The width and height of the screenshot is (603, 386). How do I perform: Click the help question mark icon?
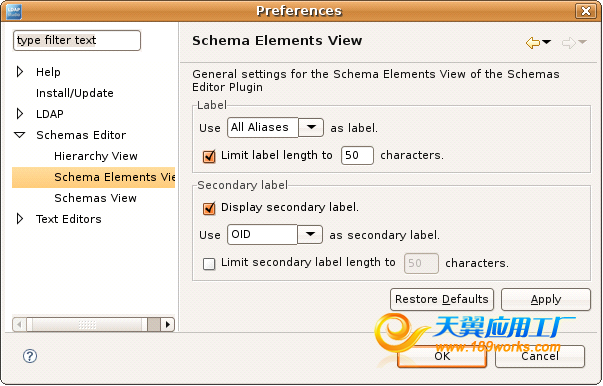(30, 356)
